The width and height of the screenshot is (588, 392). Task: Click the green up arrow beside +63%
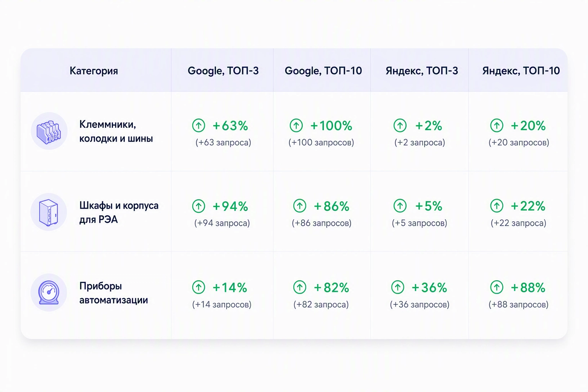click(x=199, y=125)
